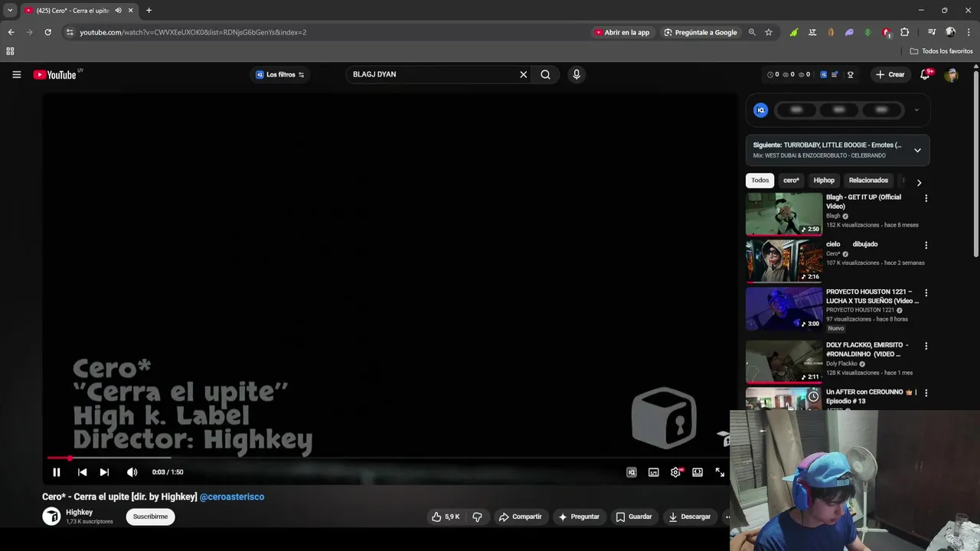
Task: Open Blagh - GET IT UP thumbnail
Action: [784, 214]
